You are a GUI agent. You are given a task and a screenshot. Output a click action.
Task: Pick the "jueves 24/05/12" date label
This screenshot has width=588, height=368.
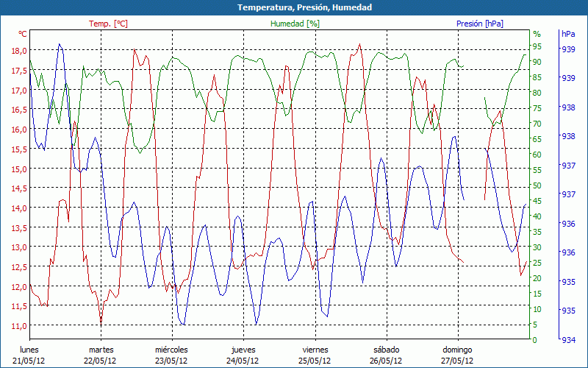tap(243, 355)
